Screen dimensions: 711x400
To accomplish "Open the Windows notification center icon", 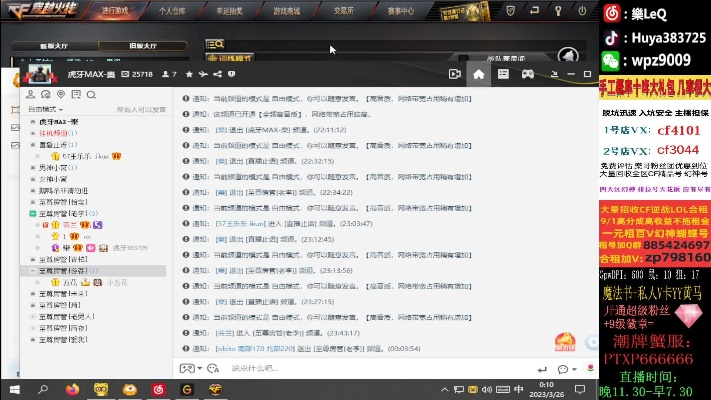I will click(580, 389).
